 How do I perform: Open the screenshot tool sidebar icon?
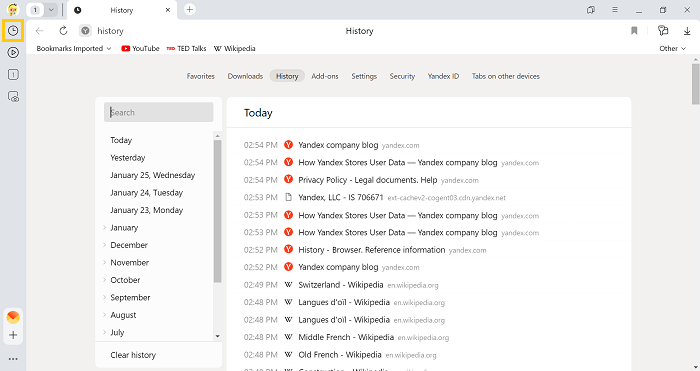(x=13, y=96)
